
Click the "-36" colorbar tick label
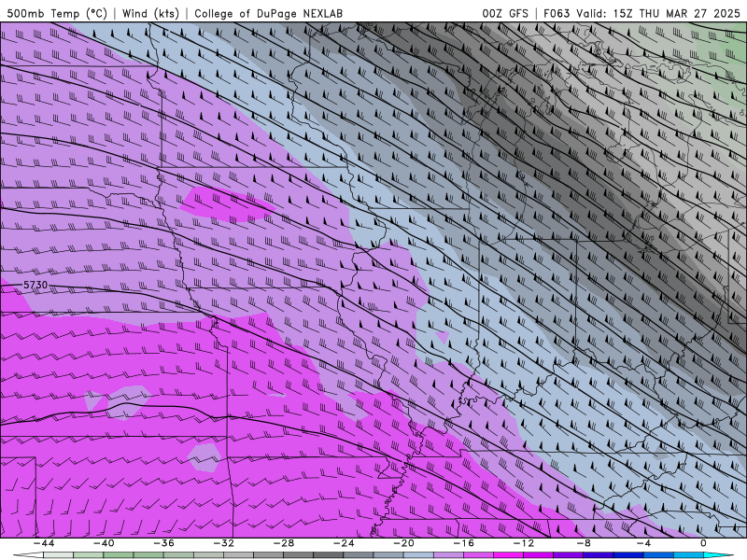[164, 543]
